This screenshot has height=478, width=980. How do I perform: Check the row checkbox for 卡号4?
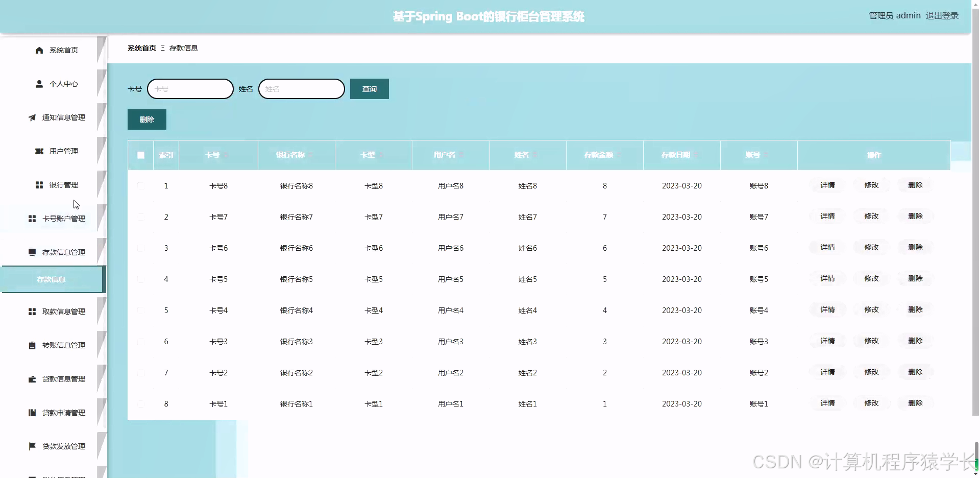(141, 310)
